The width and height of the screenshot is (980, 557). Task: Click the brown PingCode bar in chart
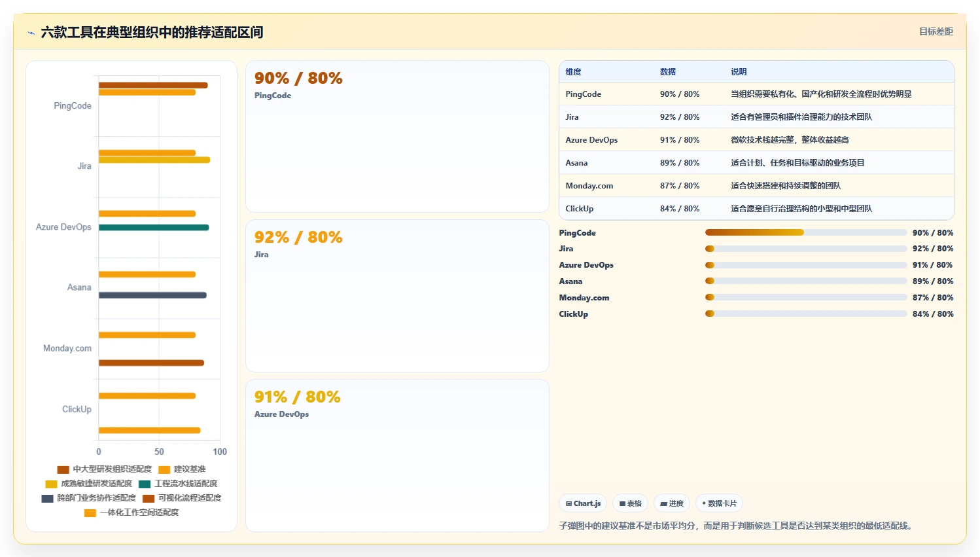tap(153, 85)
